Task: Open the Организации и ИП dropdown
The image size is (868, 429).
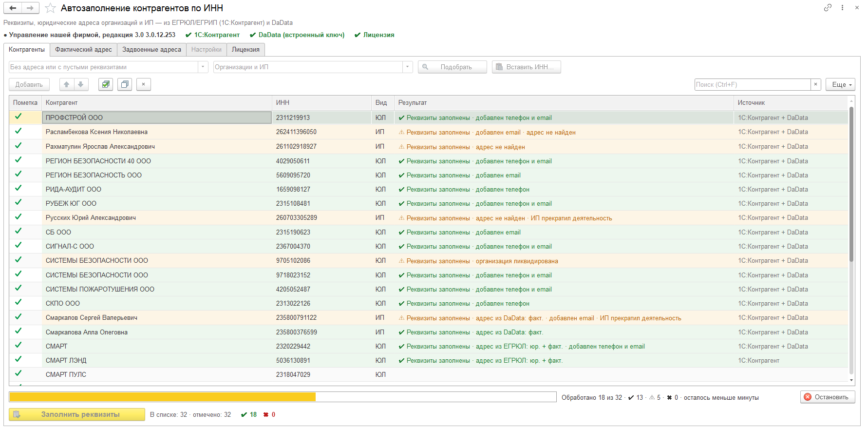Action: coord(408,67)
